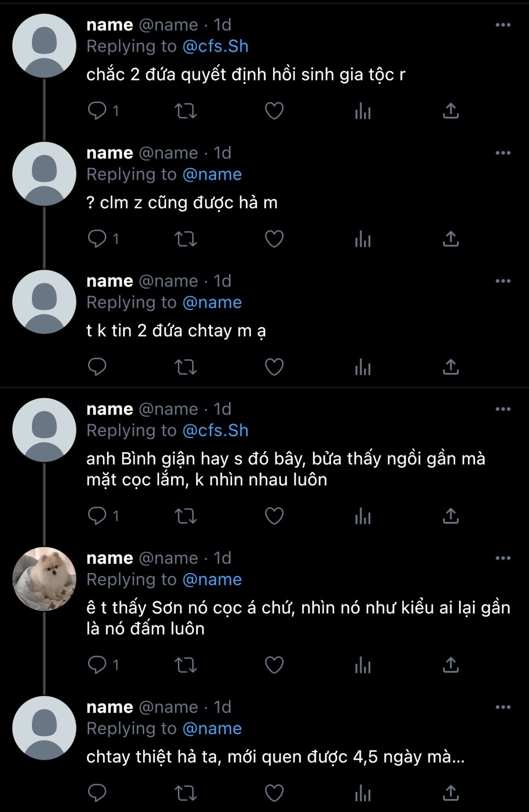Open the Pomeranian dog profile picture
The height and width of the screenshot is (812, 529).
[x=44, y=579]
